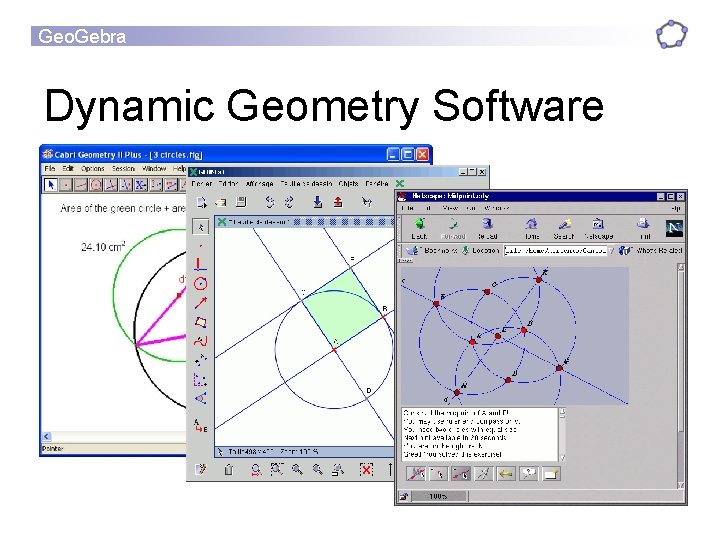Click Home button in Netscape
The height and width of the screenshot is (540, 720).
tap(532, 228)
